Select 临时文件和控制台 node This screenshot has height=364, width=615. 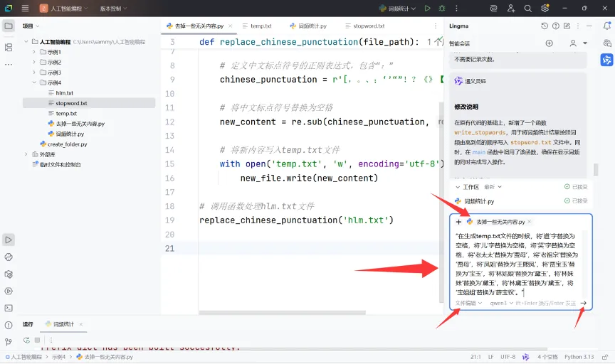(x=57, y=164)
